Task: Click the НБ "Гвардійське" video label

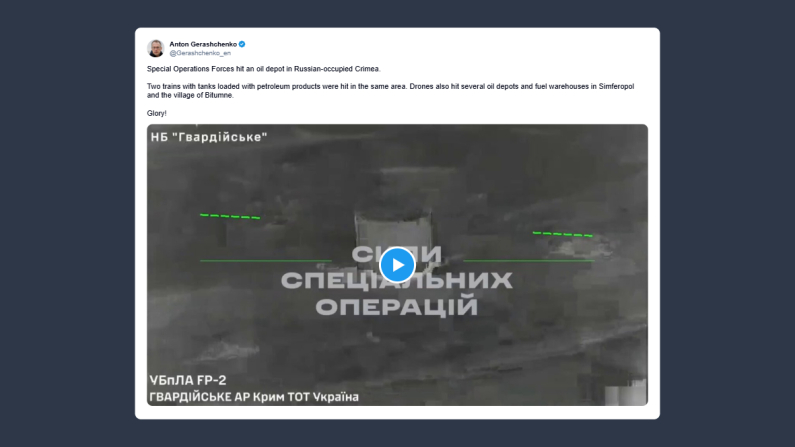Action: (x=209, y=137)
